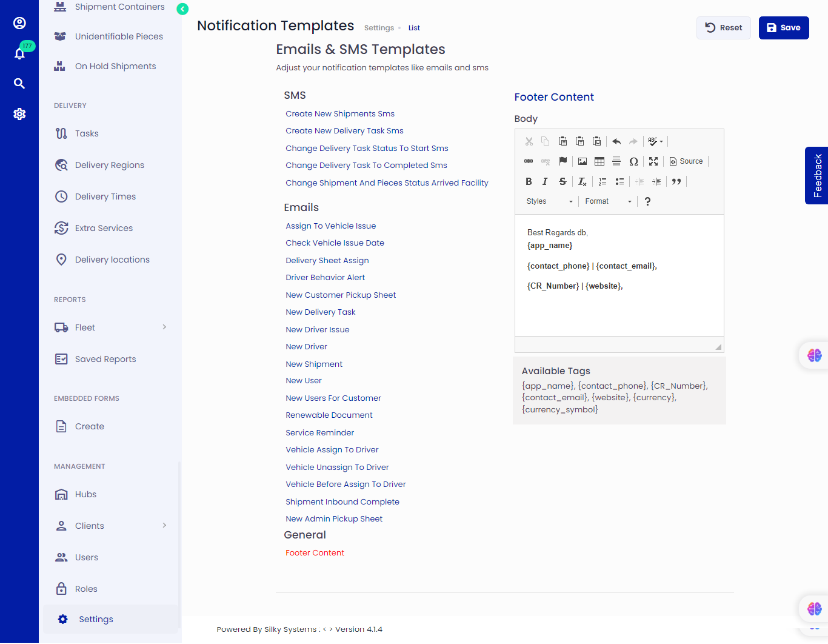Insert a table using the editor toolbar
The width and height of the screenshot is (828, 644).
click(x=599, y=161)
